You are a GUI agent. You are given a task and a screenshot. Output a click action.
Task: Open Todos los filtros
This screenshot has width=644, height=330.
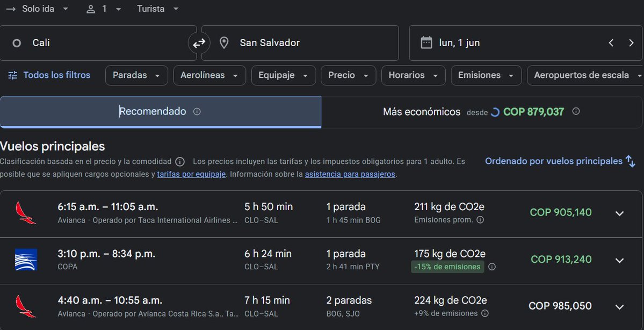coord(49,75)
